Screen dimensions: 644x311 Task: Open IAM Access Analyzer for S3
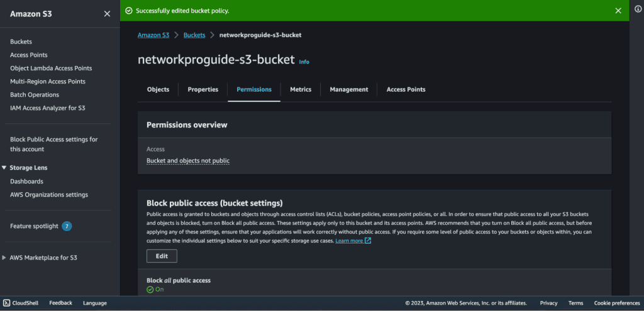(x=48, y=108)
